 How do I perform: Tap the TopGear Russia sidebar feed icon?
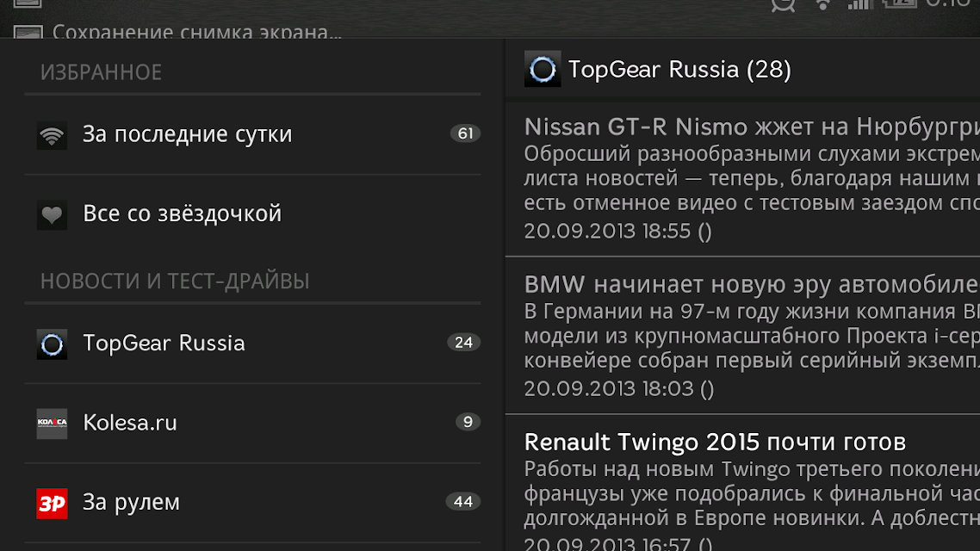pyautogui.click(x=52, y=344)
